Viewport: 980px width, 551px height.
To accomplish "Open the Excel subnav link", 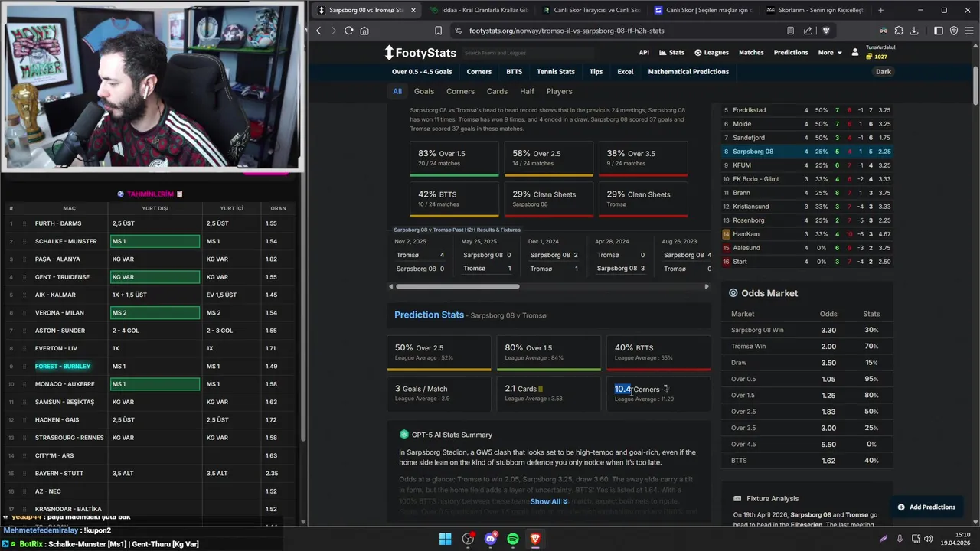I will coord(626,72).
